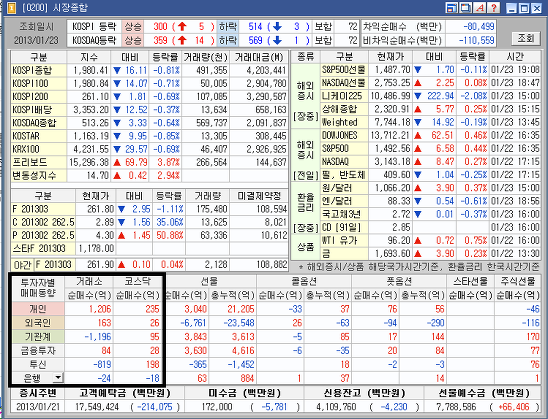This screenshot has width=548, height=419.
Task: Click the window menu icon beside [0200] title
Action: coord(12,8)
